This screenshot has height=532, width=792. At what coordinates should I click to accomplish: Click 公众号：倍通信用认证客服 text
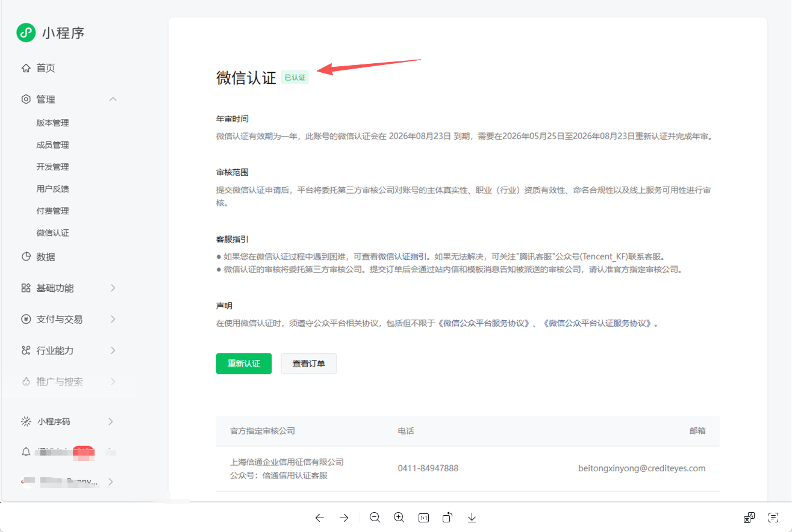(279, 475)
